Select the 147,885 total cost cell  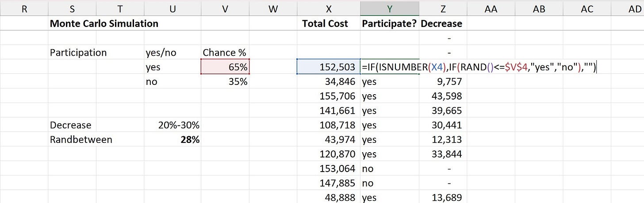[329, 183]
